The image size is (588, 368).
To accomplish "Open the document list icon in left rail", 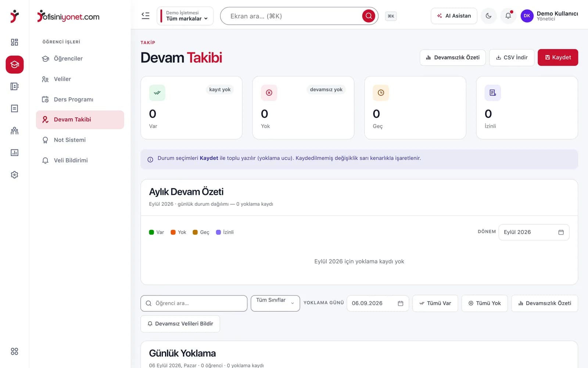I will tap(14, 109).
